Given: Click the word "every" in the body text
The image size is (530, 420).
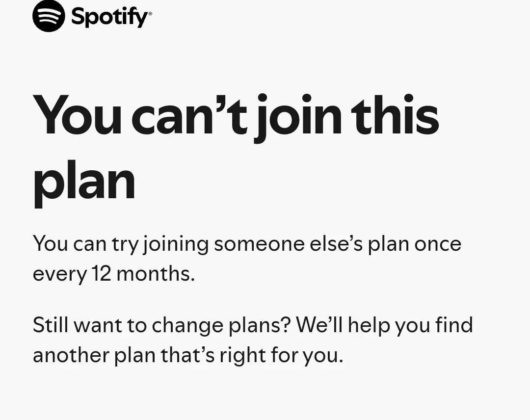Looking at the screenshot, I should [60, 274].
